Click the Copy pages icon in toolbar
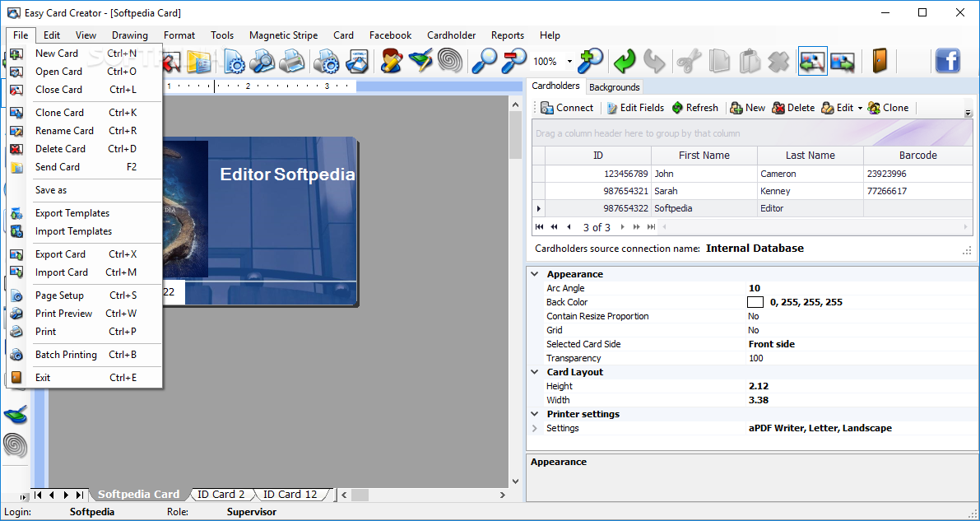Viewport: 980px width, 521px height. pyautogui.click(x=719, y=61)
